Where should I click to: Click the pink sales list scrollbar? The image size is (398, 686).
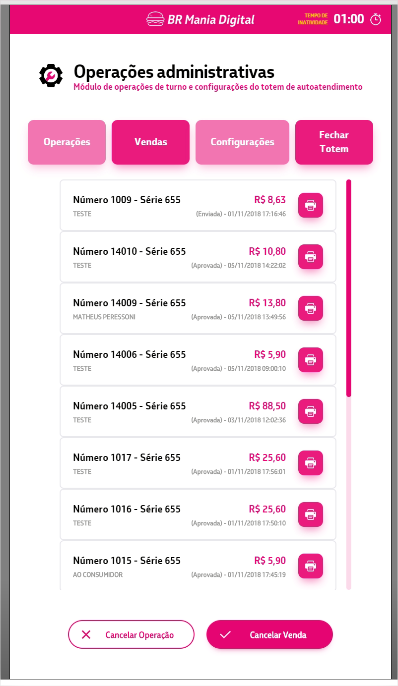point(349,288)
